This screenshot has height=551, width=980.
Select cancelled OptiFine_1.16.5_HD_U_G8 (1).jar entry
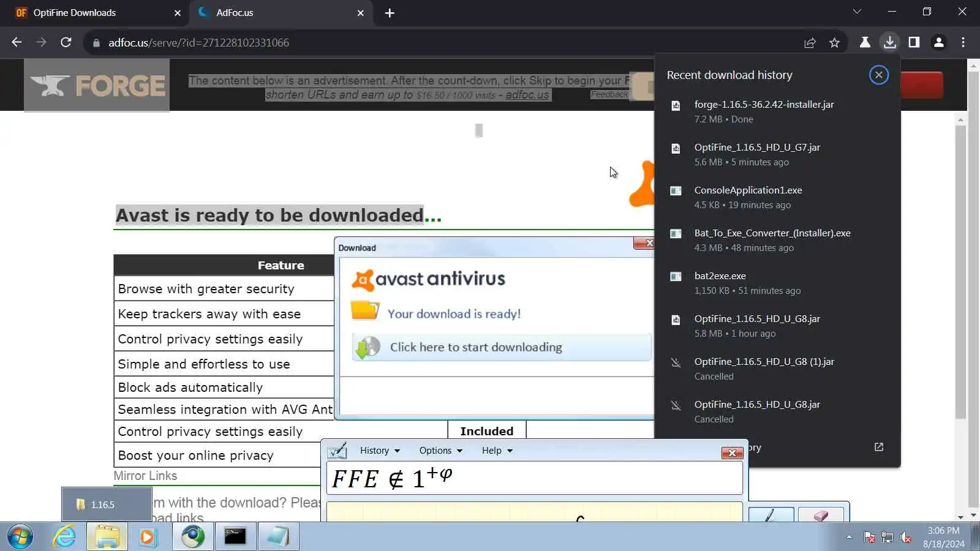[x=777, y=369]
